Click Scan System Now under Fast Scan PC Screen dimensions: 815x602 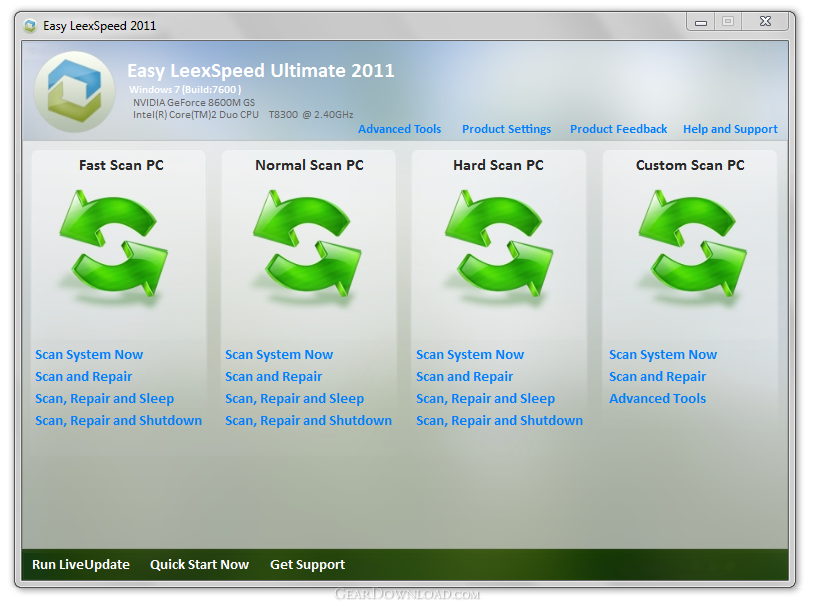(89, 355)
